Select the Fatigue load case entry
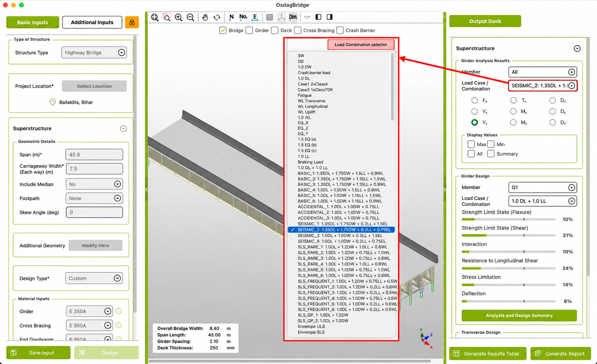This screenshot has width=597, height=364. [x=305, y=96]
